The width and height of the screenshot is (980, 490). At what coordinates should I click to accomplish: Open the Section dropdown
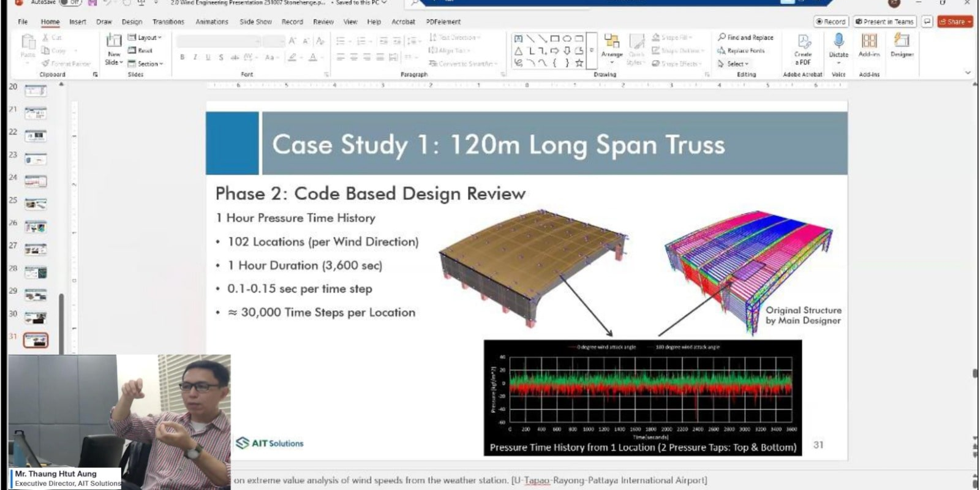click(146, 64)
